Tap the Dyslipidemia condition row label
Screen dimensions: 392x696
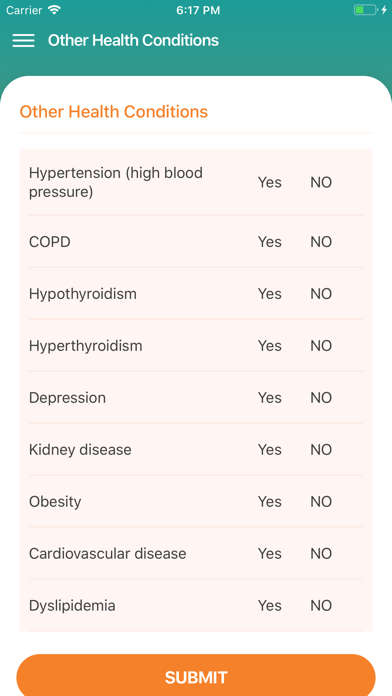pyautogui.click(x=72, y=605)
